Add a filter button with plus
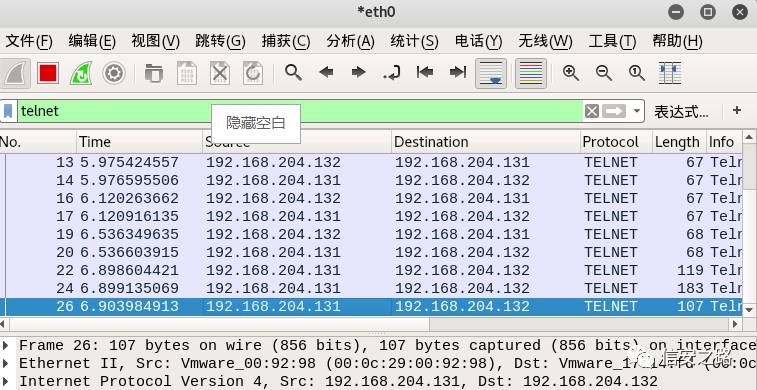This screenshot has height=390, width=757. (737, 111)
